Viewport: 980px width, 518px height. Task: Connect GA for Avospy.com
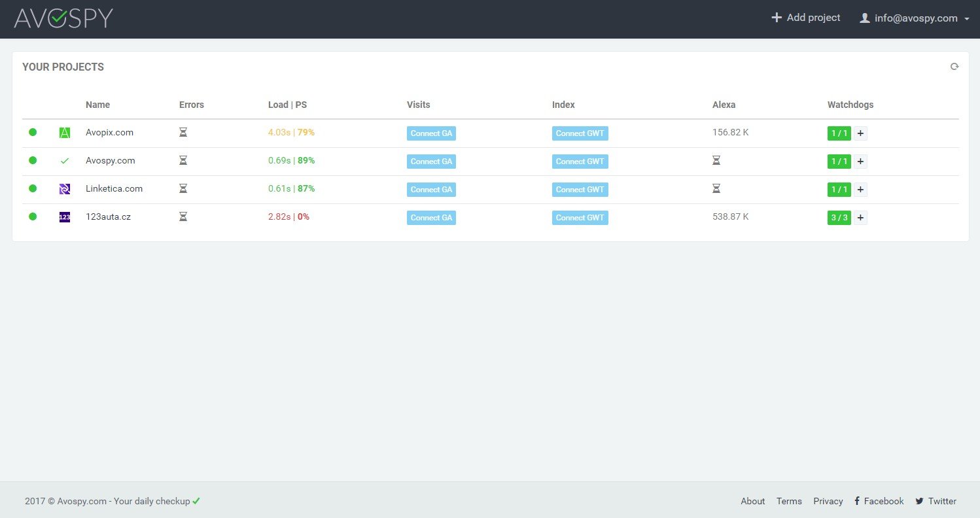point(431,162)
